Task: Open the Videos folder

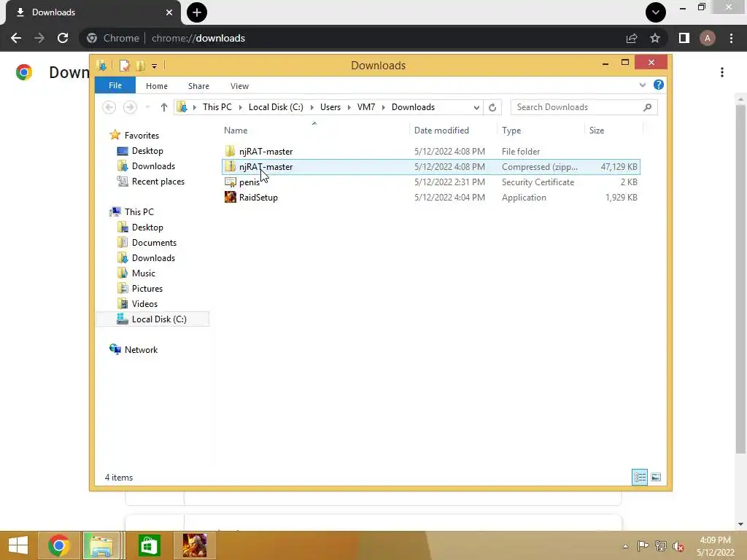Action: [x=144, y=304]
